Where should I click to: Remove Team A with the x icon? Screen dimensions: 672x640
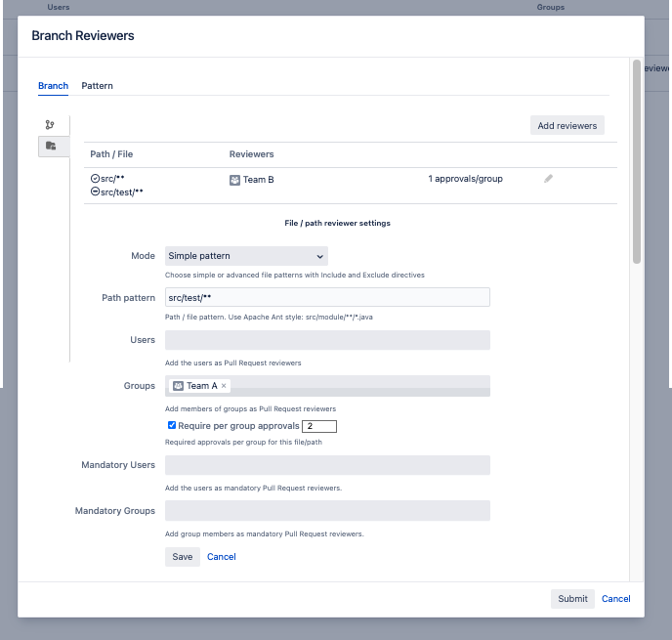pos(224,386)
